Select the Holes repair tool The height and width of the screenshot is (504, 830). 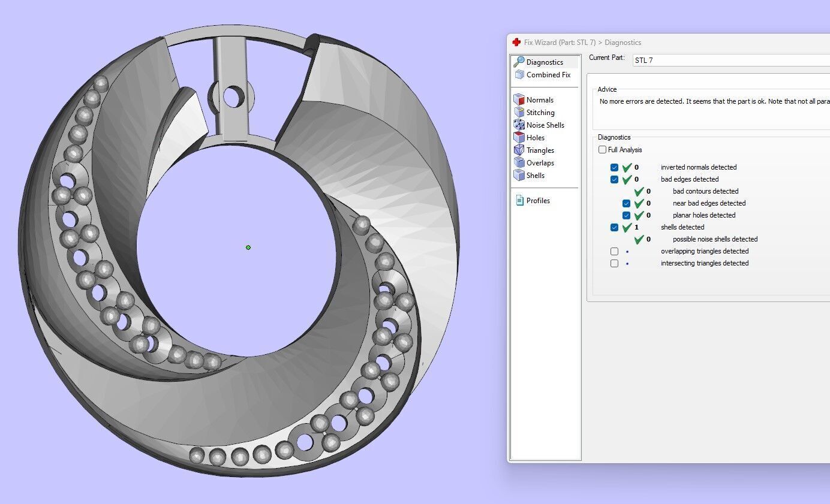[530, 138]
